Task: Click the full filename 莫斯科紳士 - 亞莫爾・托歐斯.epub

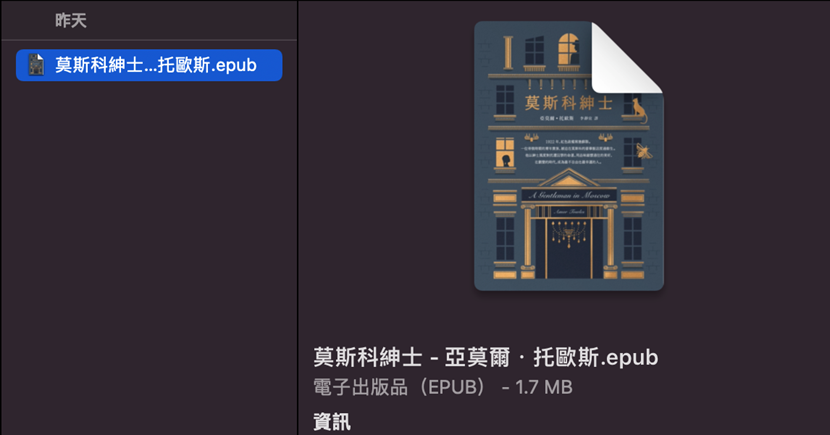Action: click(485, 357)
